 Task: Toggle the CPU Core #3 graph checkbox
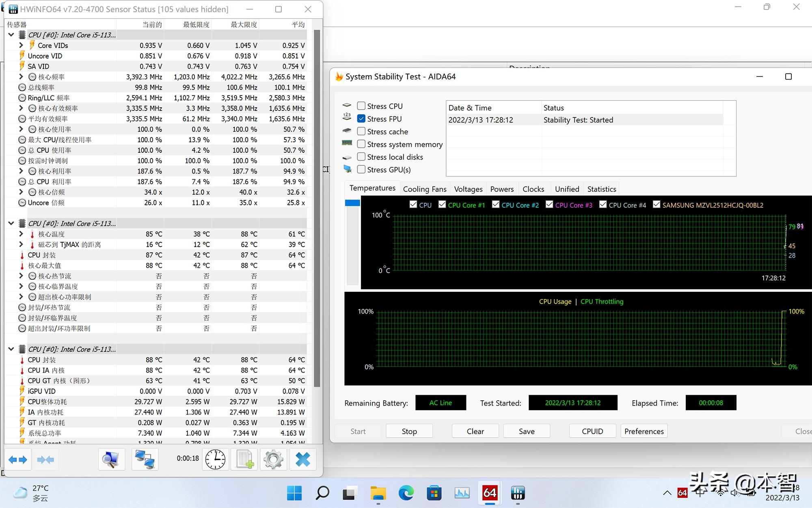[549, 204]
